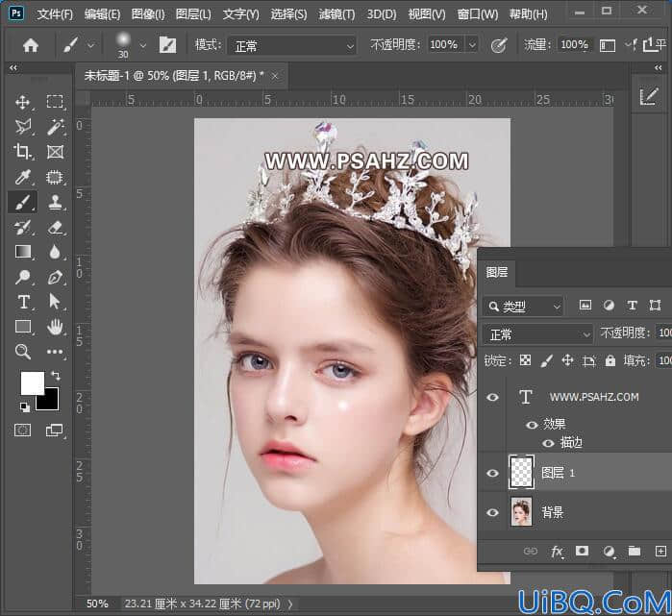Collapse the toolbox double-arrow
The height and width of the screenshot is (616, 672).
click(x=13, y=67)
